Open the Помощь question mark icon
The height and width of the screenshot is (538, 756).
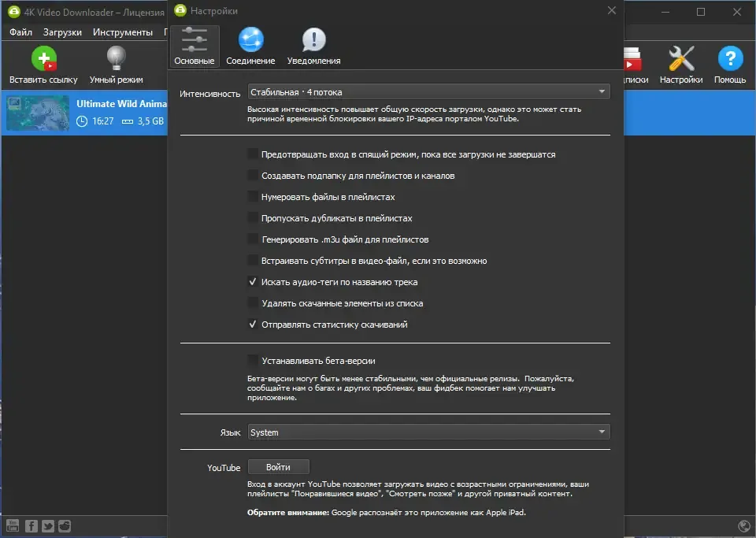click(730, 58)
